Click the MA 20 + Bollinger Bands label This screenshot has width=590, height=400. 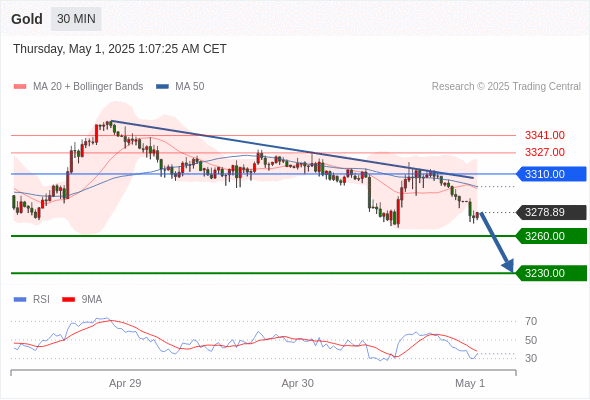[88, 87]
